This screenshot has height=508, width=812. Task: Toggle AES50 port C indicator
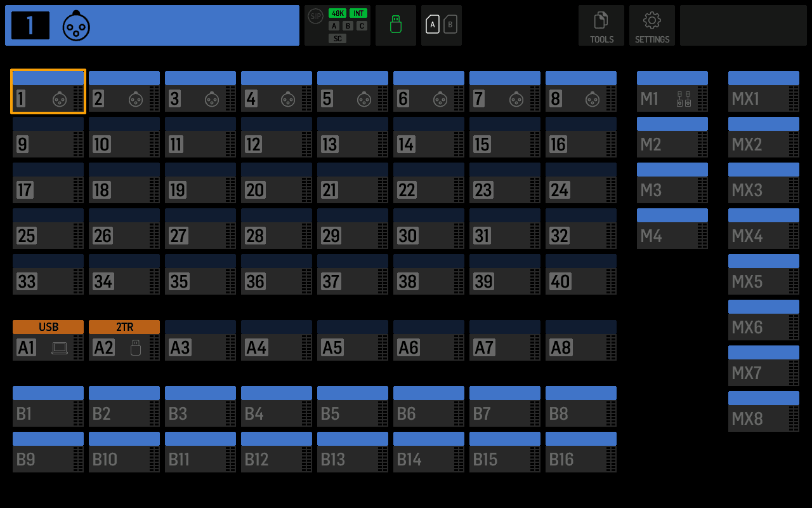[x=362, y=26]
